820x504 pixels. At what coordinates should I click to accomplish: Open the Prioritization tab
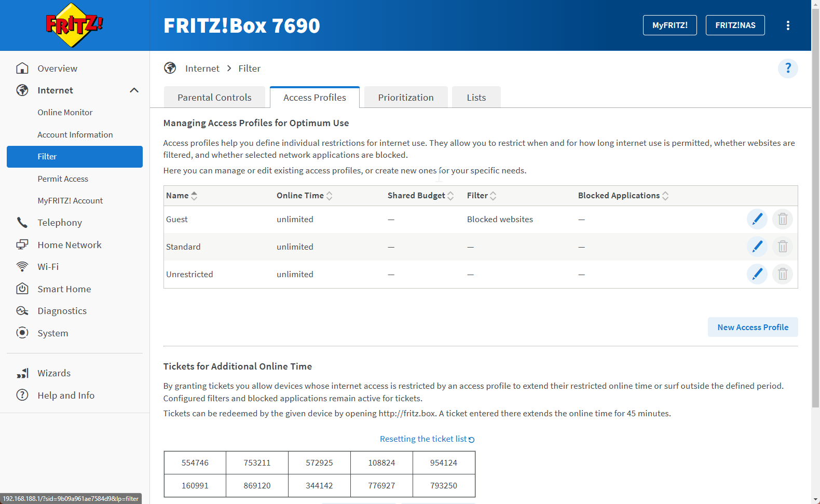pyautogui.click(x=405, y=98)
